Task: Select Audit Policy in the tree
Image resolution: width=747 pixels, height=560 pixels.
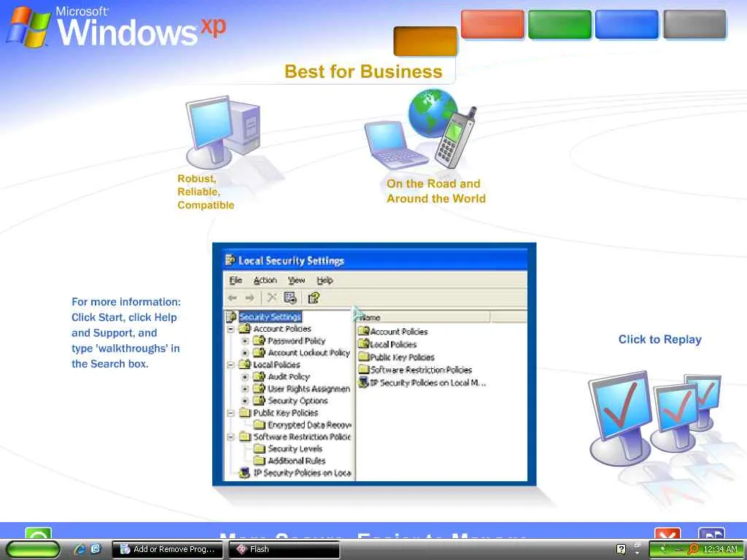Action: coord(289,377)
